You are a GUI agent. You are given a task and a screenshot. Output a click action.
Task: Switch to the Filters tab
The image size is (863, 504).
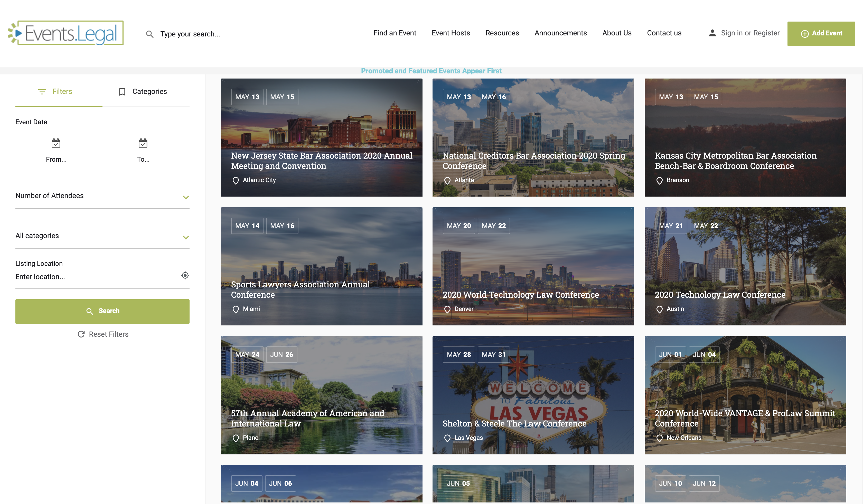point(59,92)
